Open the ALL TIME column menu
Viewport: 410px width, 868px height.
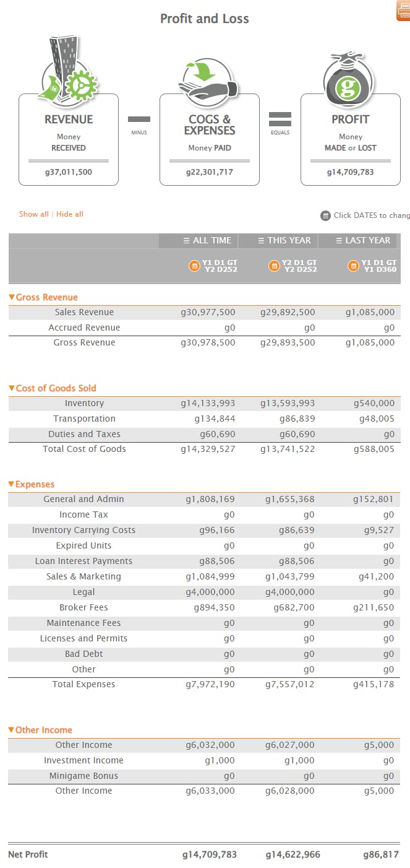[x=199, y=241]
